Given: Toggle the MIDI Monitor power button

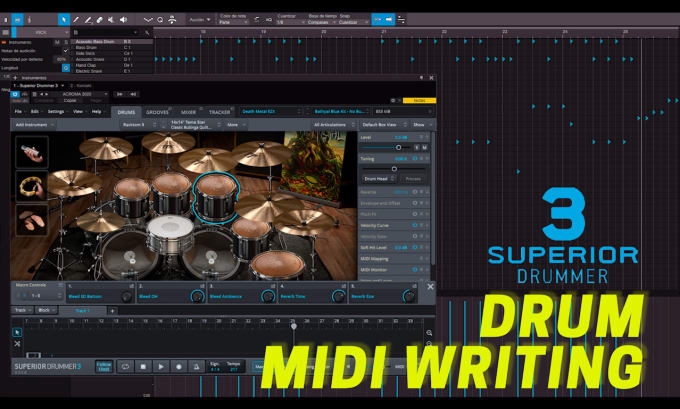Looking at the screenshot, I should 415,269.
